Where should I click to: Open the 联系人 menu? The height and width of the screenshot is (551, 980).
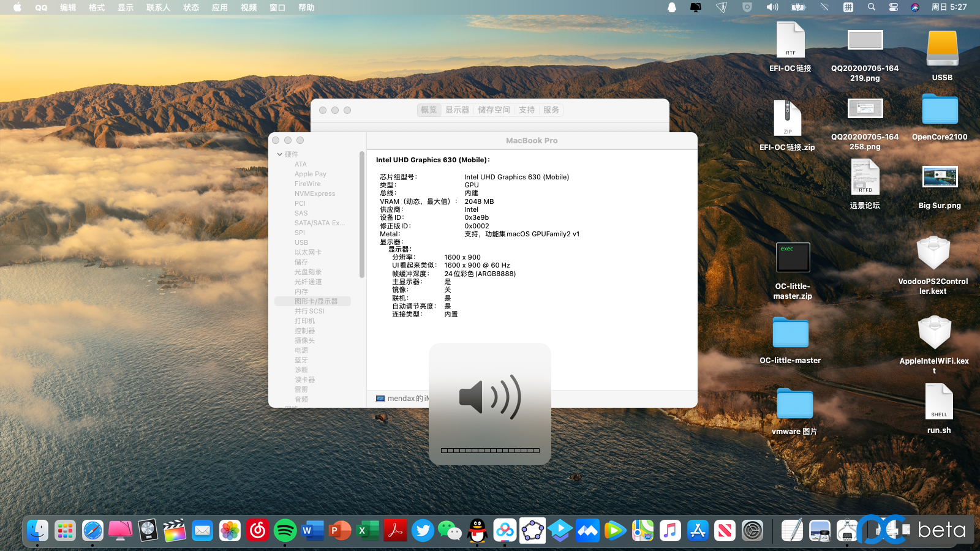(158, 7)
